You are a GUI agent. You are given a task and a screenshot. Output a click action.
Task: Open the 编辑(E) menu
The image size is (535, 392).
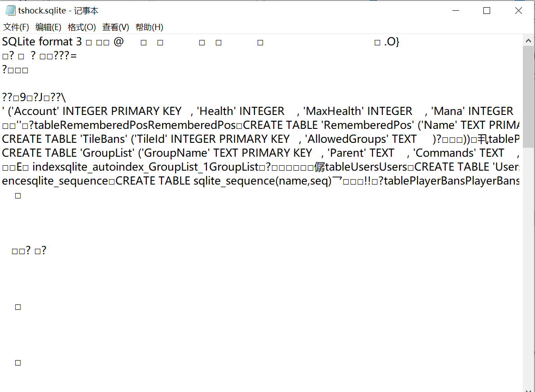(x=48, y=27)
